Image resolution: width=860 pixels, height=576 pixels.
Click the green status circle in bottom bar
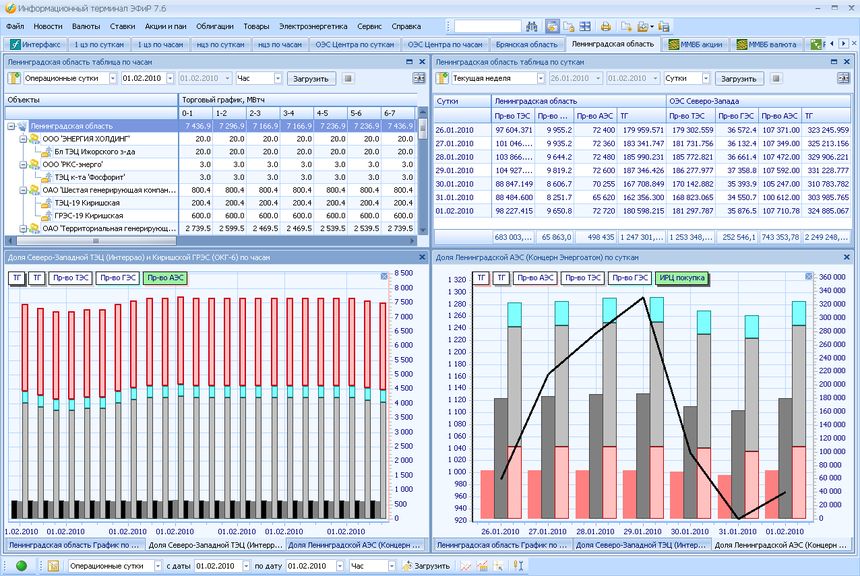pyautogui.click(x=21, y=566)
